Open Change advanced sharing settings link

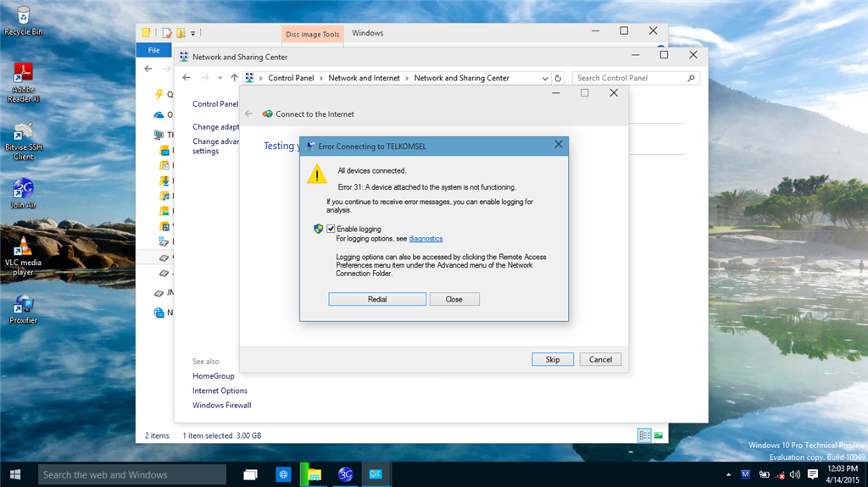(x=215, y=146)
